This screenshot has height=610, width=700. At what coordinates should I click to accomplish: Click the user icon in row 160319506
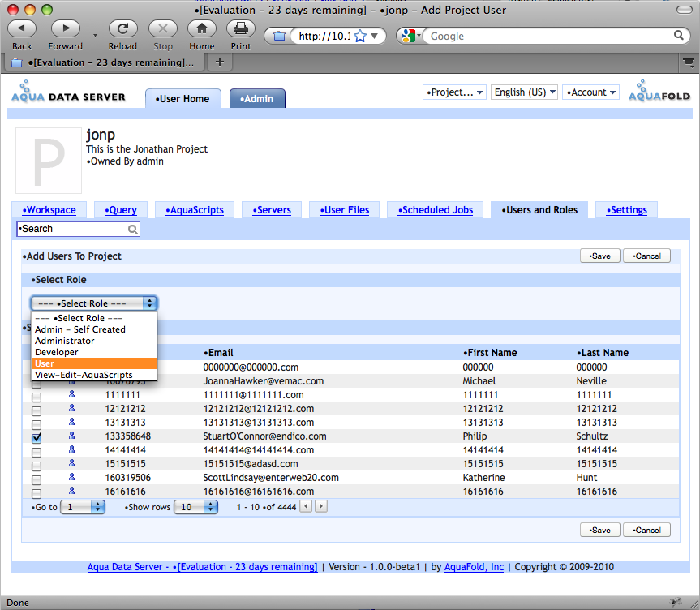(x=71, y=477)
